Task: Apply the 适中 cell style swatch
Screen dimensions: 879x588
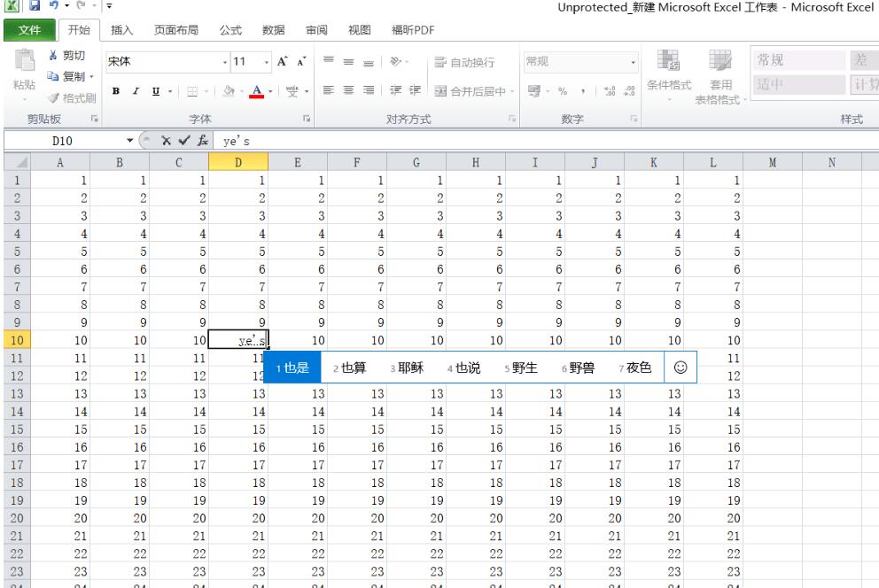Action: [x=798, y=84]
